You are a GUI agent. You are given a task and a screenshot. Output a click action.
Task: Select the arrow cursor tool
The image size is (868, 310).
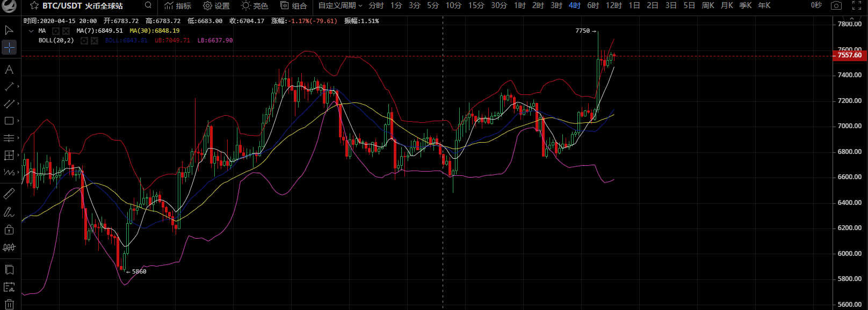pyautogui.click(x=9, y=30)
